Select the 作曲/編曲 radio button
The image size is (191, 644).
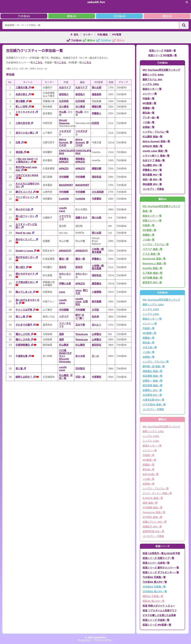pos(95,35)
